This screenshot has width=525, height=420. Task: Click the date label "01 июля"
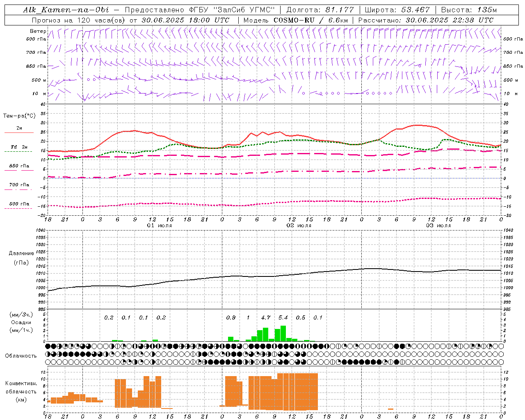159,226
